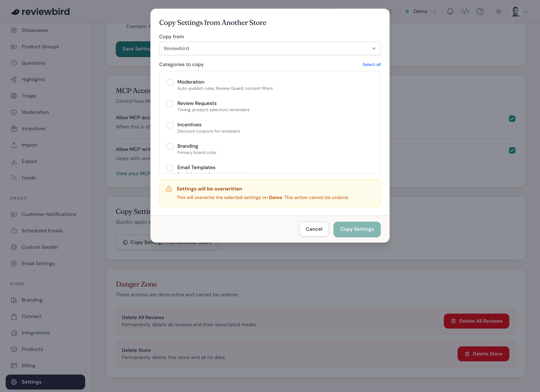Screen dimensions: 540x392
Task: Expand the user avatar menu chevron
Action: 526,11
